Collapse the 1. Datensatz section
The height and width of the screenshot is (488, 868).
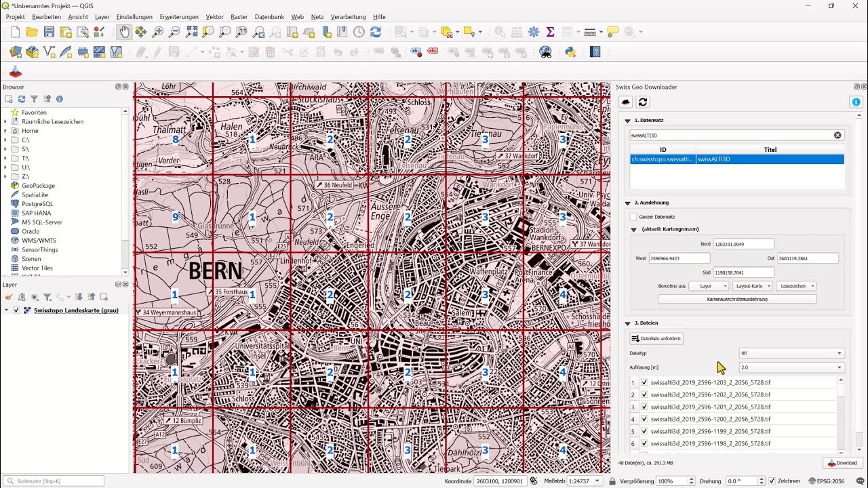click(x=627, y=121)
